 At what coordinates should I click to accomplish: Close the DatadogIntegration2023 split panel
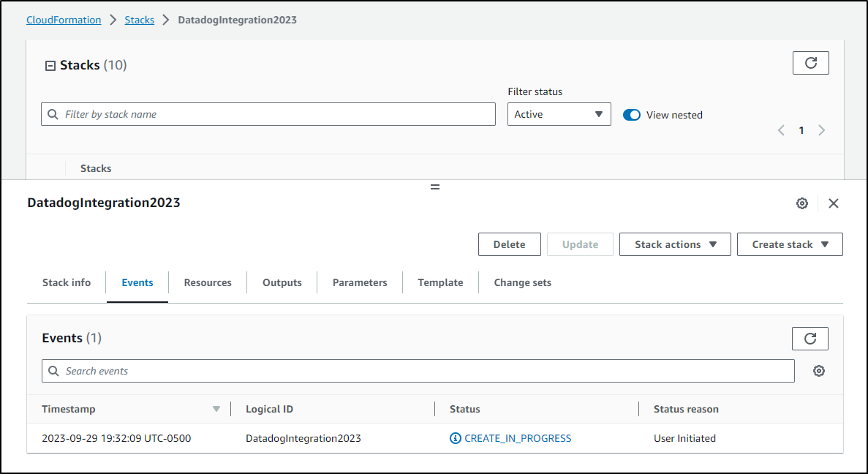(833, 203)
